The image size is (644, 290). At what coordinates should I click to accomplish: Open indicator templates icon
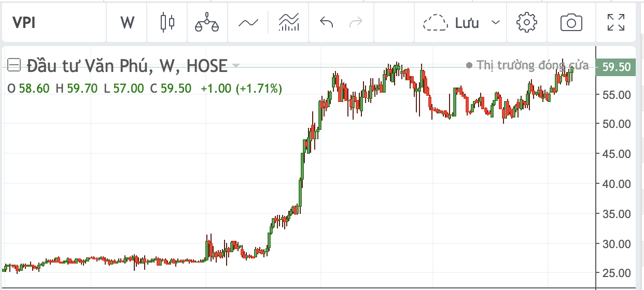pos(289,23)
